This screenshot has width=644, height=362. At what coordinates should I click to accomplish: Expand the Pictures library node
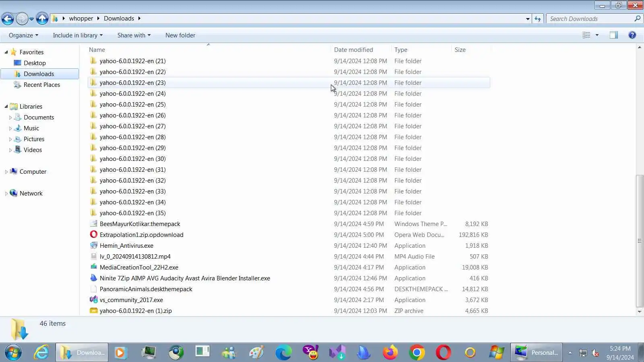coord(10,139)
